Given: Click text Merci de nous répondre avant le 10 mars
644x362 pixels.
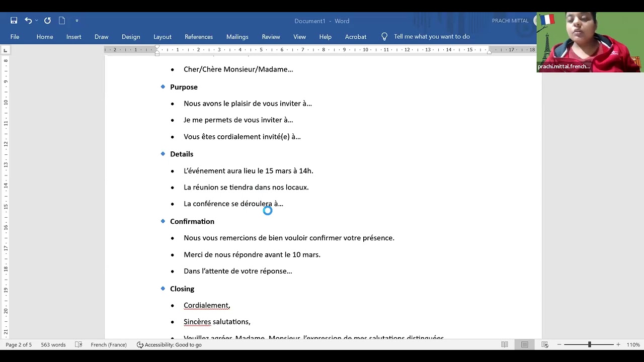Looking at the screenshot, I should [252, 255].
